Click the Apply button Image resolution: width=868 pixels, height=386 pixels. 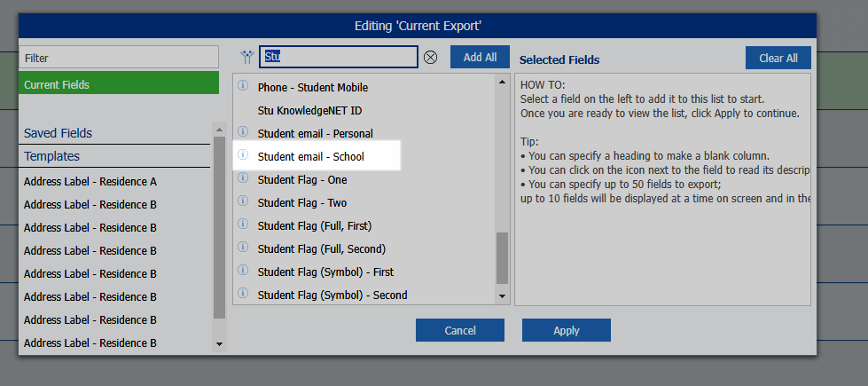567,330
